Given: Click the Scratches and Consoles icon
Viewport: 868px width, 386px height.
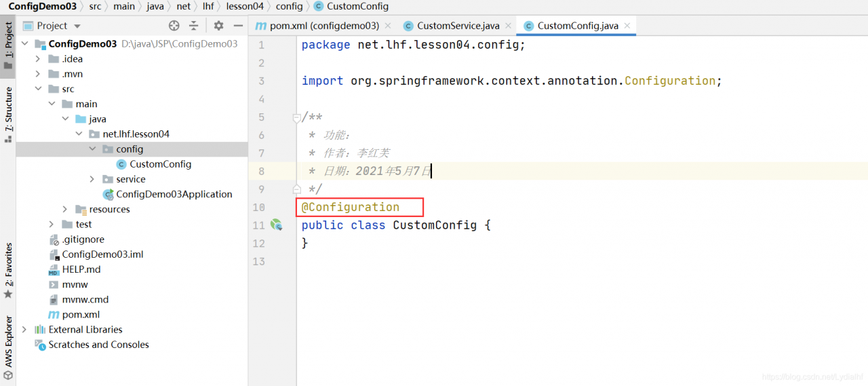Looking at the screenshot, I should [x=40, y=345].
